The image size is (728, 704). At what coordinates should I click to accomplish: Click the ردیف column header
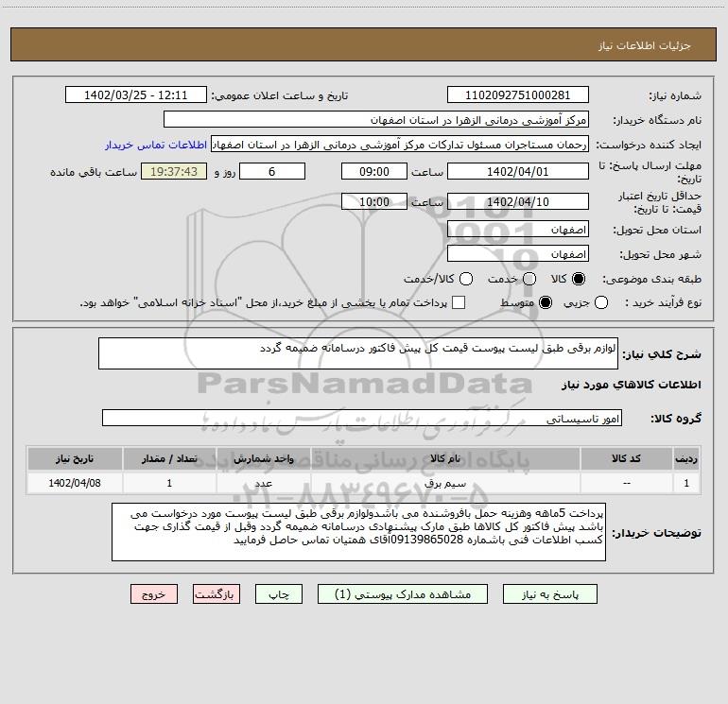point(686,458)
